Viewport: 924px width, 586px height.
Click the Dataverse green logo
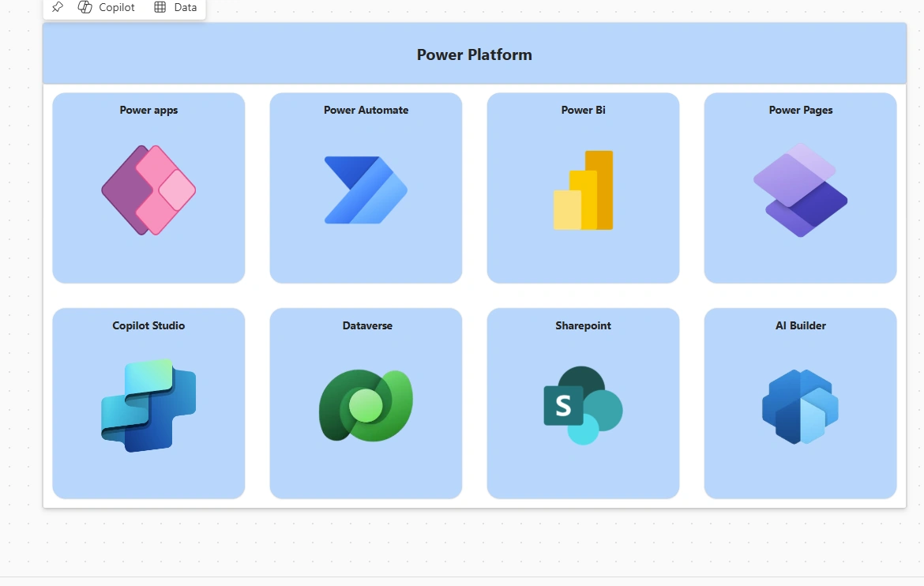(x=366, y=406)
